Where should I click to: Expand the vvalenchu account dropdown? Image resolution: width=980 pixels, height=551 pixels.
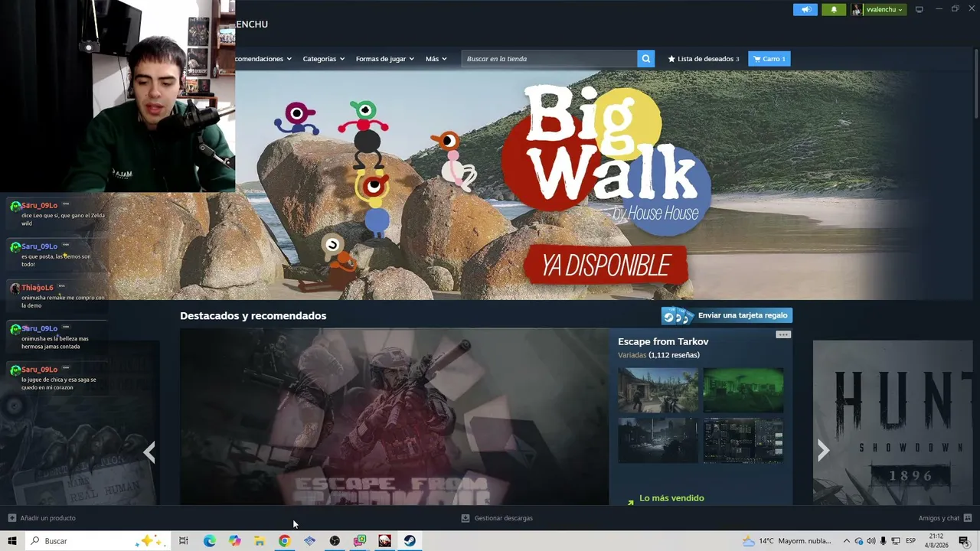[x=884, y=9]
